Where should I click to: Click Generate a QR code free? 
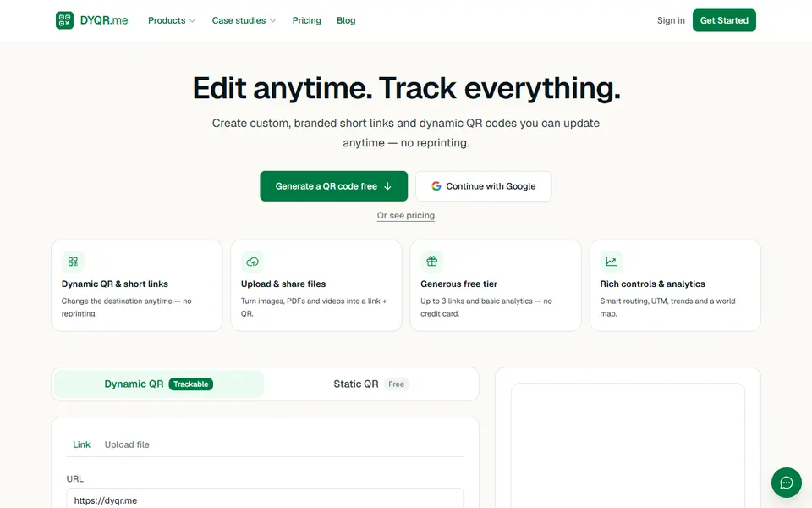[x=333, y=186]
